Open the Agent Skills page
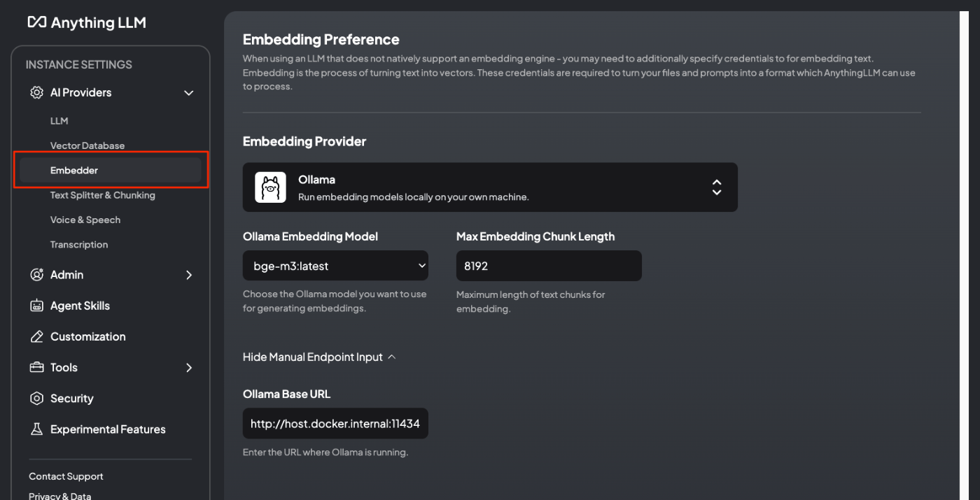The image size is (980, 500). coord(80,306)
